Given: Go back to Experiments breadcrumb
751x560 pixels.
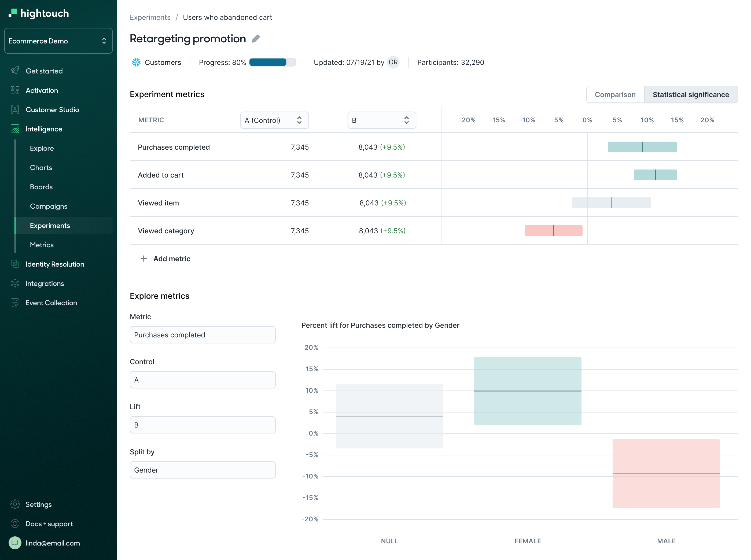Looking at the screenshot, I should (x=150, y=17).
